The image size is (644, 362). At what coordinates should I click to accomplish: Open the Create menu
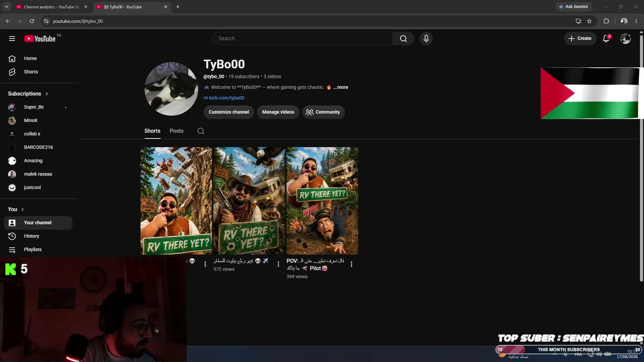click(580, 39)
